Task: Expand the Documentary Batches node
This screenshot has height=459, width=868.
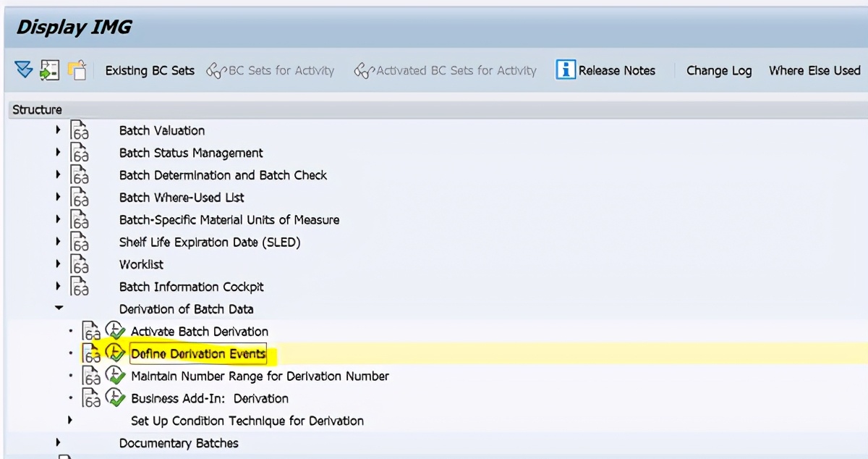Action: 58,443
